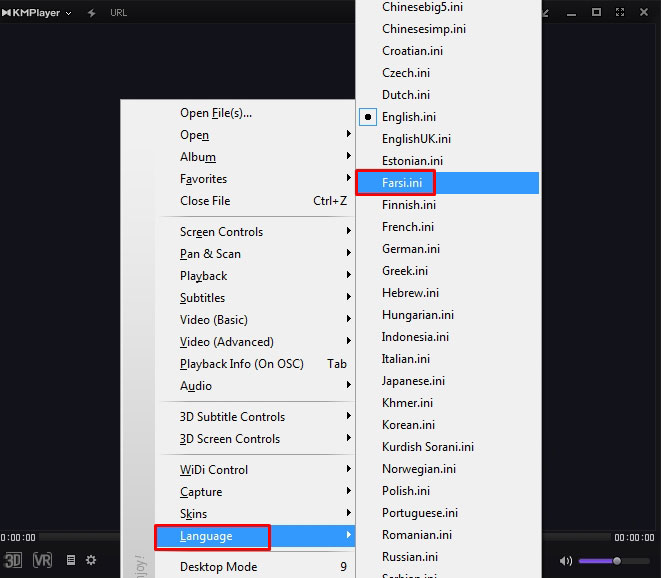Choose Kurdish Sorani.ini language
Screen dimensions: 661x578
coord(448,446)
